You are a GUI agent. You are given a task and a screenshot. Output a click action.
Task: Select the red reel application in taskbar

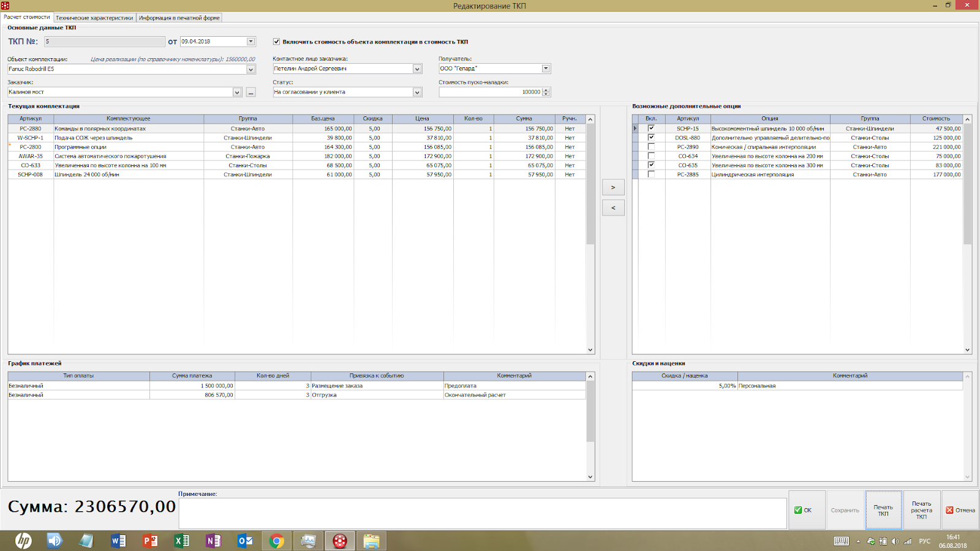[x=340, y=541]
